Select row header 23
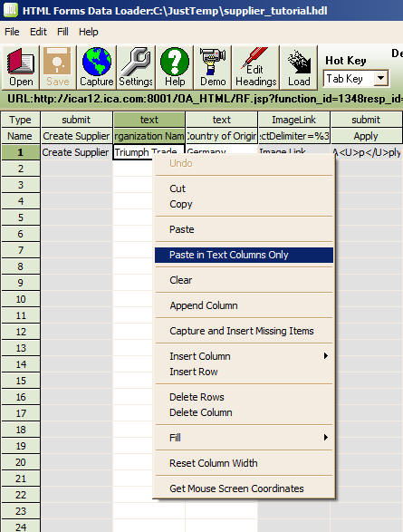 [x=21, y=511]
